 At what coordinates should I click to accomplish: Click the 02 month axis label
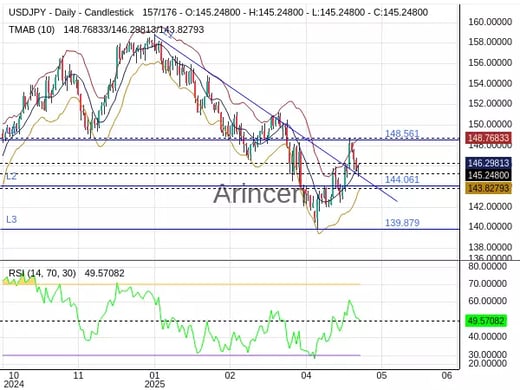(230, 376)
